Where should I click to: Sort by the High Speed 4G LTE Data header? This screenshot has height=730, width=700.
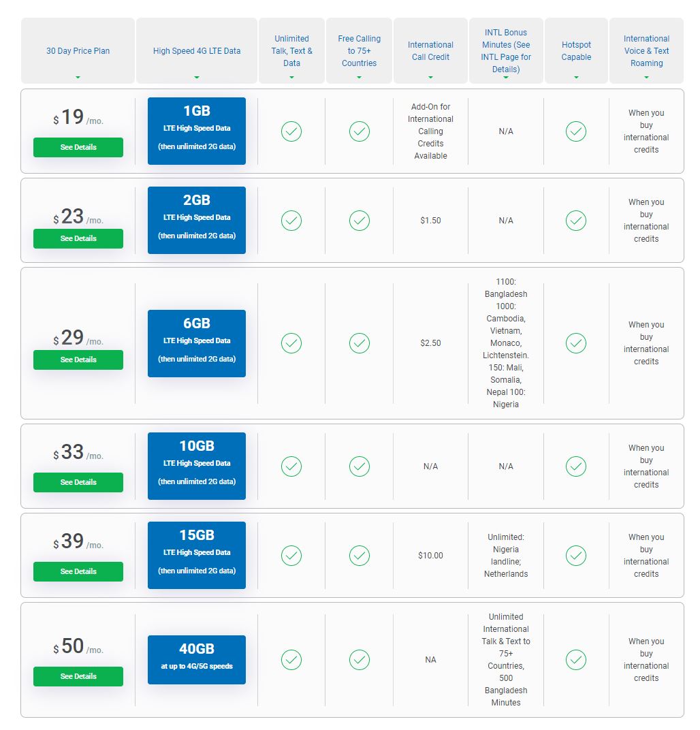click(x=196, y=51)
